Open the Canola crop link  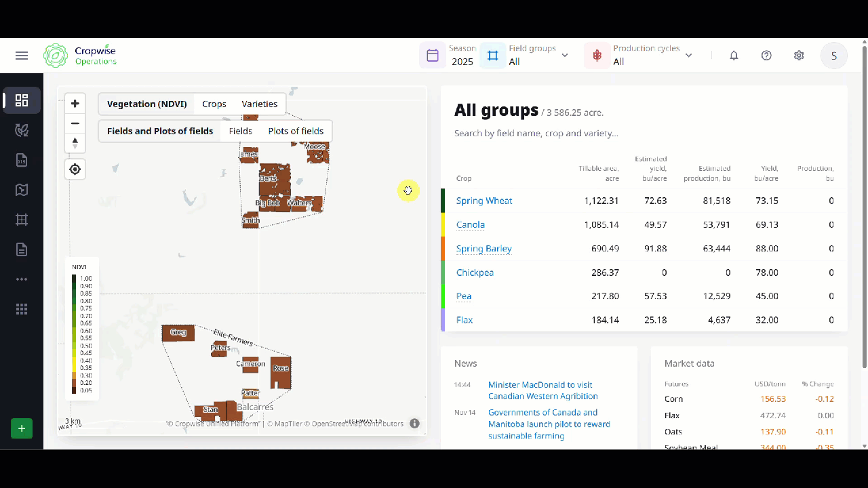[471, 224]
